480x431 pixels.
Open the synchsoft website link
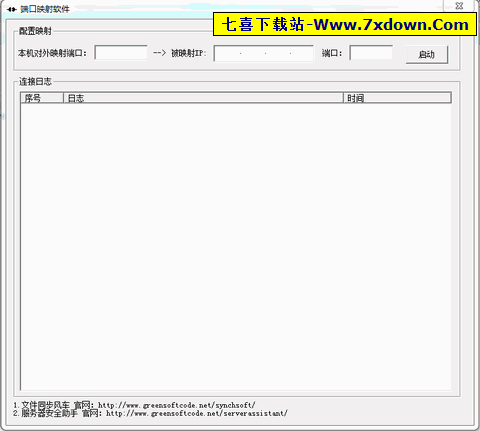pyautogui.click(x=177, y=405)
